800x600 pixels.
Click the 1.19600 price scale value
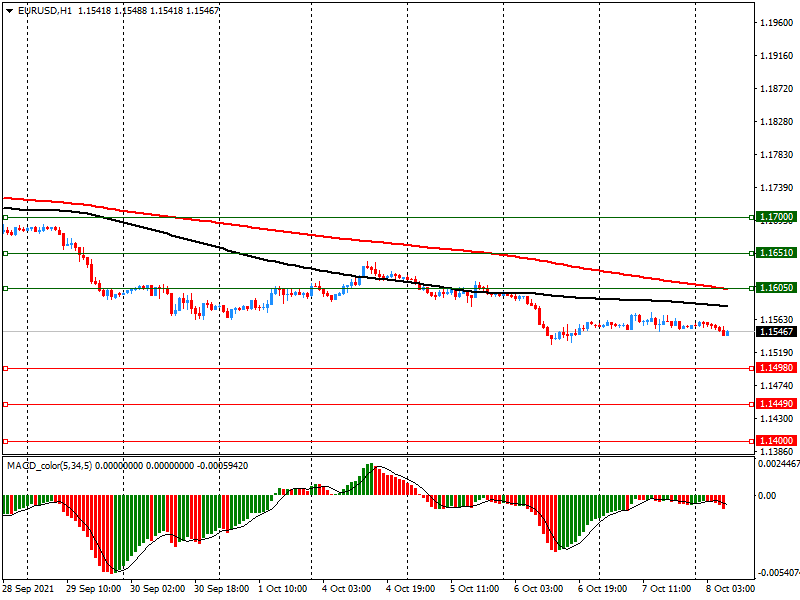777,22
